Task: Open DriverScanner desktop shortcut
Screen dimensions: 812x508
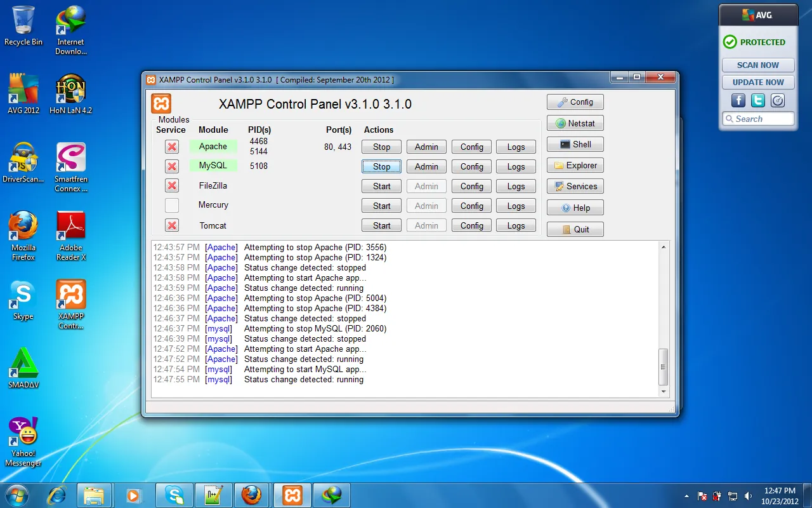Action: tap(23, 163)
